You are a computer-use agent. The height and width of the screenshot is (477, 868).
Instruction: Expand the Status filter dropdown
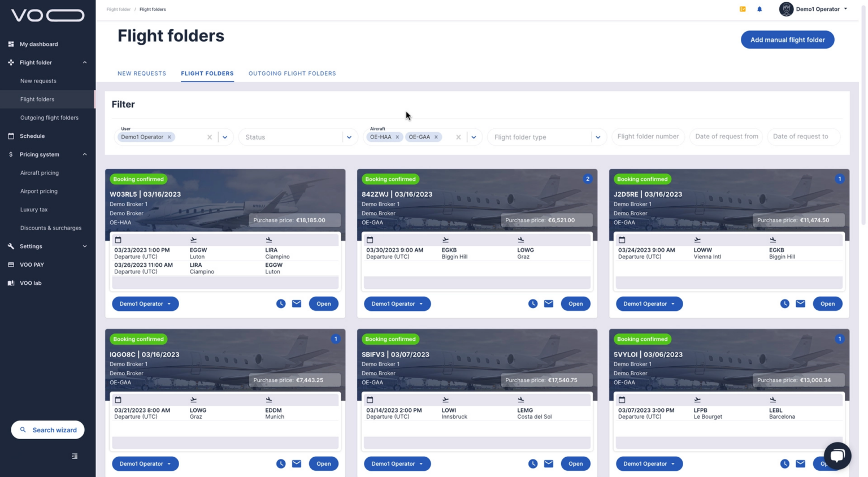pos(349,137)
